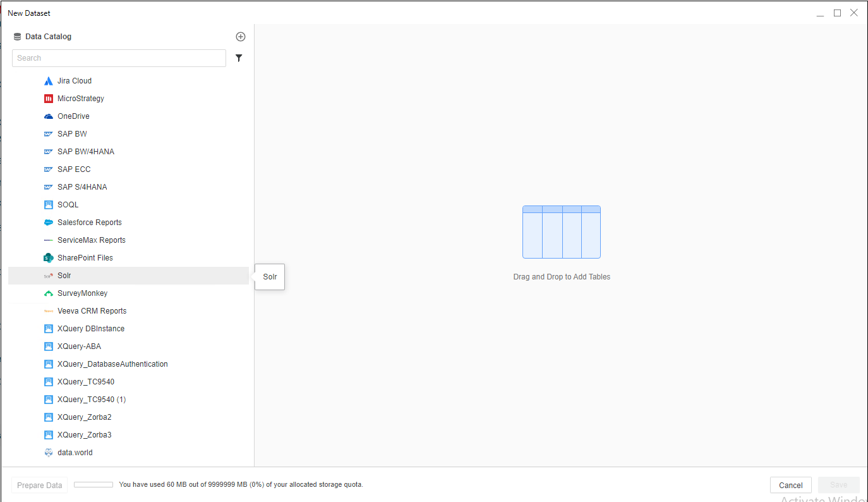Choose SAP S/4HANA from the catalog
The width and height of the screenshot is (868, 502).
coord(128,187)
